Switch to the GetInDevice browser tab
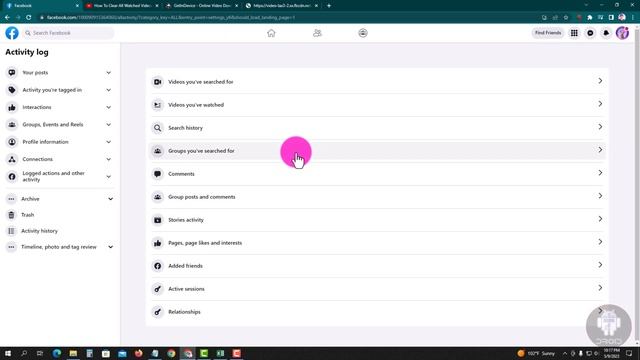640x360 pixels. coord(202,6)
